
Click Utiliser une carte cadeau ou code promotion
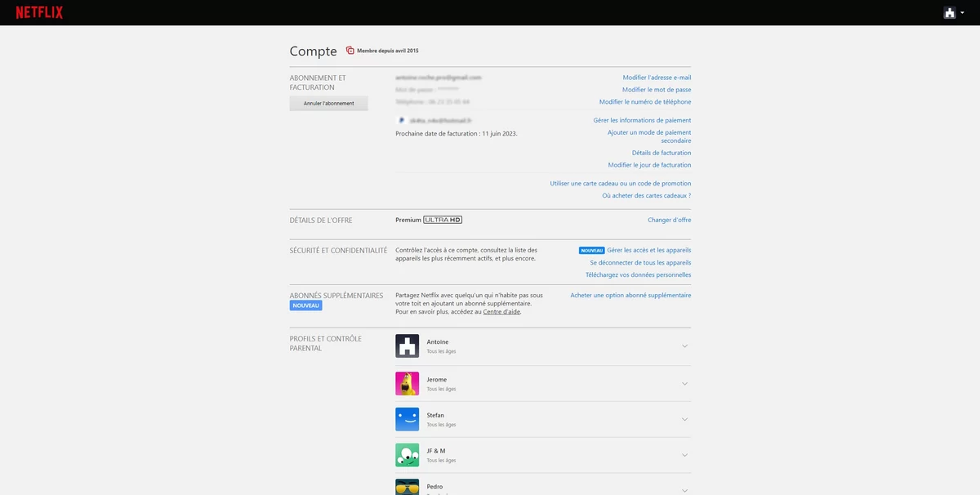coord(621,184)
